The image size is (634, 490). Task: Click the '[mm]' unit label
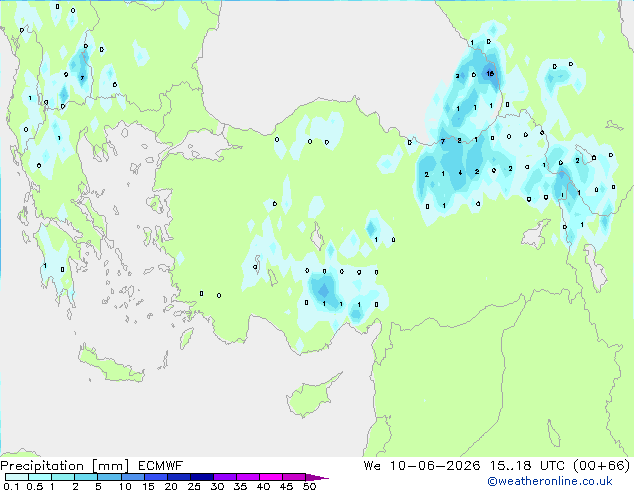pos(110,466)
